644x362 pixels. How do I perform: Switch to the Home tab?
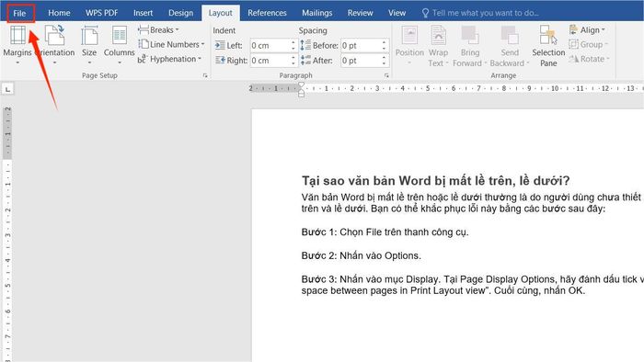pyautogui.click(x=59, y=13)
